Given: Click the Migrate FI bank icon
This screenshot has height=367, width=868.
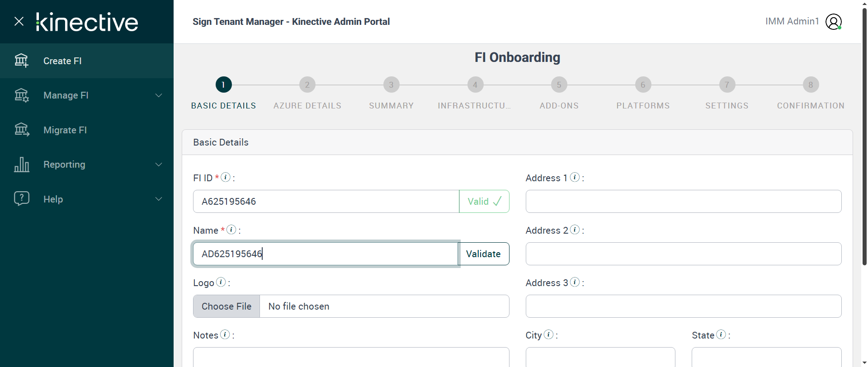Looking at the screenshot, I should [x=21, y=130].
